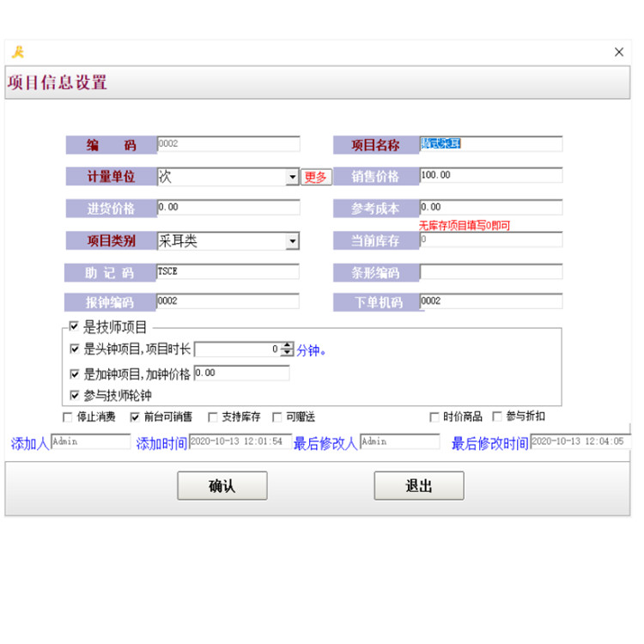The image size is (644, 644).
Task: Click the 确认 button
Action: pos(222,486)
